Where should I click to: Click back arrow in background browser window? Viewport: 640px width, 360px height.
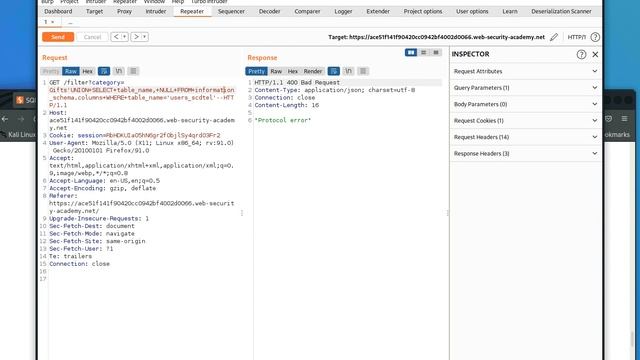point(5,119)
